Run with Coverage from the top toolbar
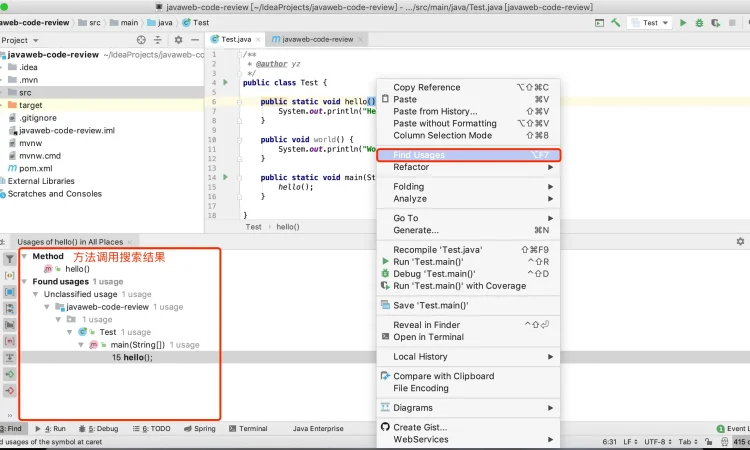This screenshot has width=750, height=450. [716, 22]
